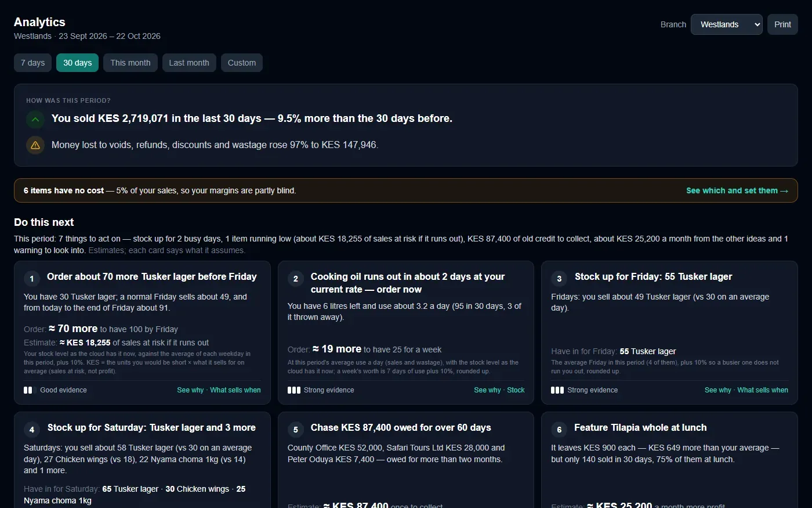812x508 pixels.
Task: Open See why on Stock up for Friday card
Action: (718, 390)
